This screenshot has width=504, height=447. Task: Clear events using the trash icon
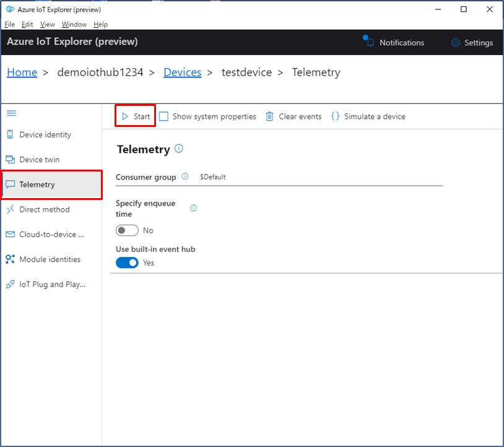click(x=270, y=116)
